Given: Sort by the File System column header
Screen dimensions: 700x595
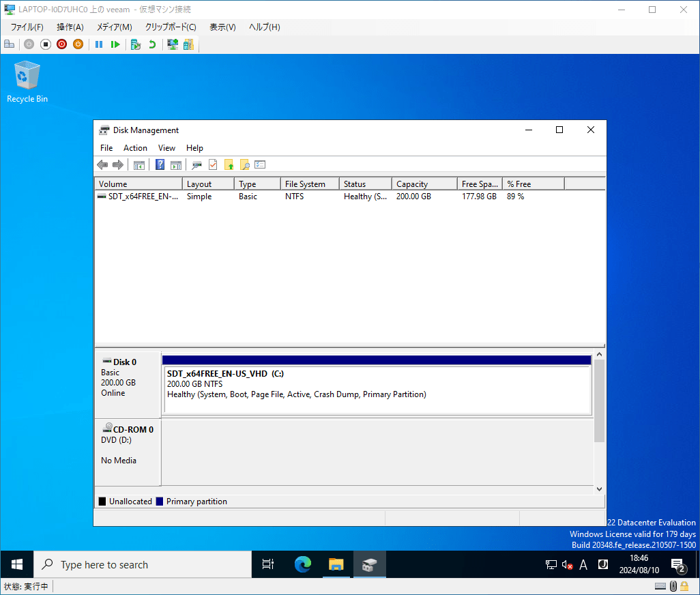Looking at the screenshot, I should coord(310,184).
